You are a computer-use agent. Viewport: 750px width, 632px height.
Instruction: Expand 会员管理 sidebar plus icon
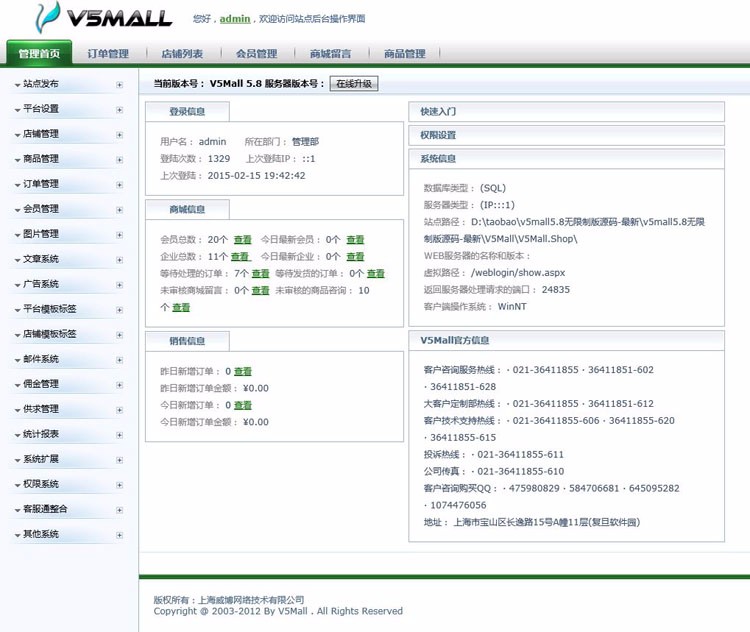pos(120,210)
